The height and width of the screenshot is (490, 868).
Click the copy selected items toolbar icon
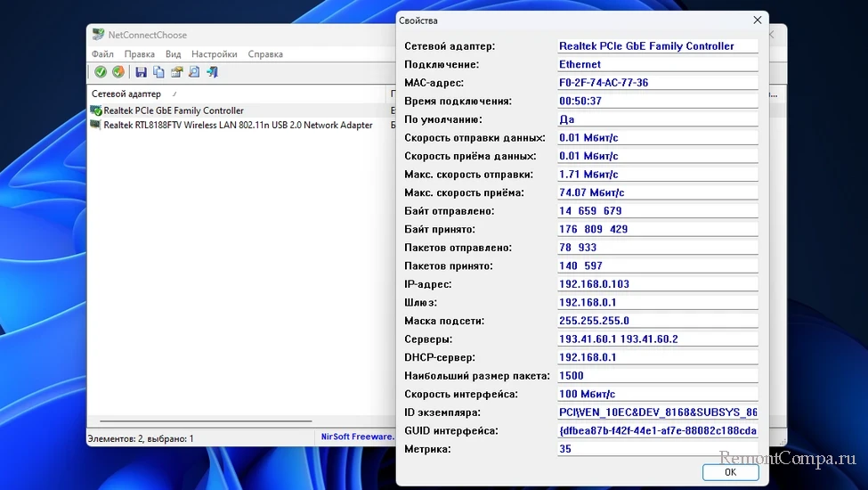coord(158,71)
